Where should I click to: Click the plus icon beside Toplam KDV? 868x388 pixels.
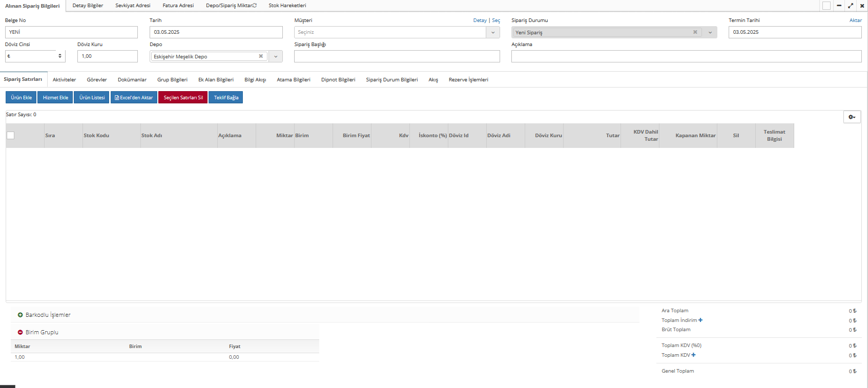click(693, 355)
